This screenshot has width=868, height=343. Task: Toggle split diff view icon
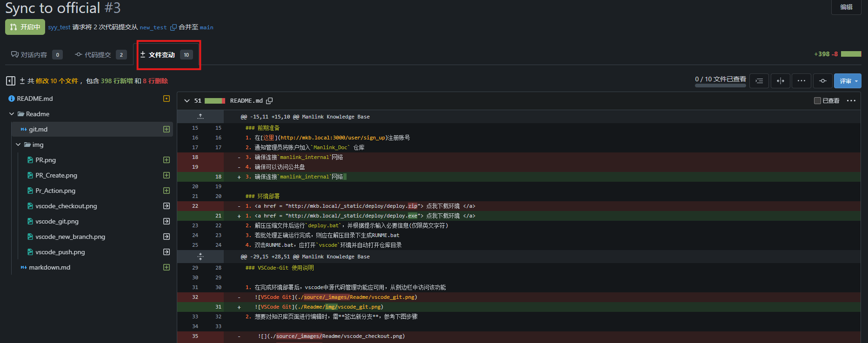tap(781, 81)
